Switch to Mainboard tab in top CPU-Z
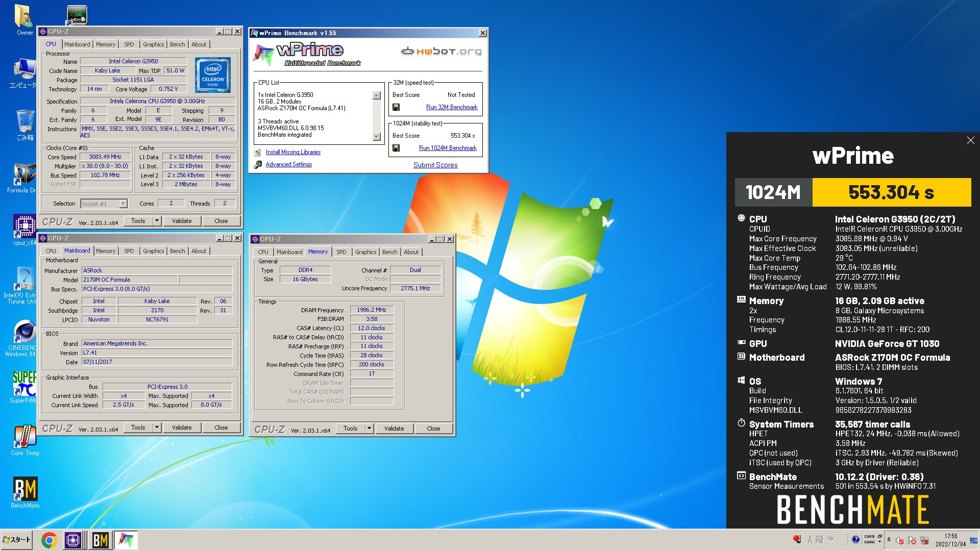Viewport: 980px width, 551px height. click(77, 44)
